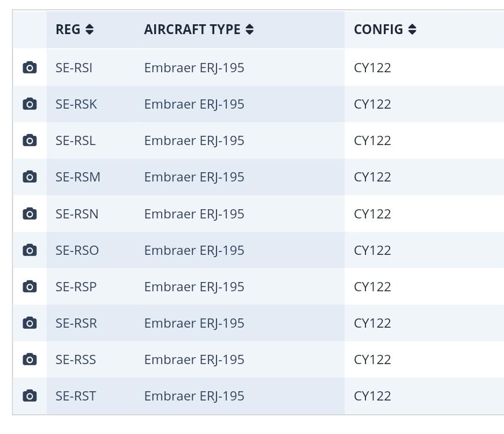Click Embraer ERJ-195 in SE-RSS row
The width and height of the screenshot is (504, 434).
[x=194, y=359]
